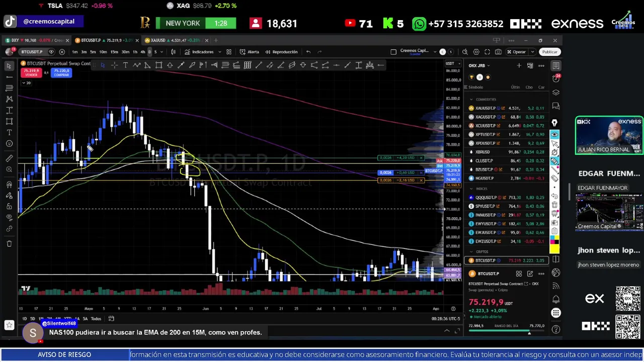
Task: Select the cursor arrow tool in left sidebar
Action: click(x=9, y=66)
